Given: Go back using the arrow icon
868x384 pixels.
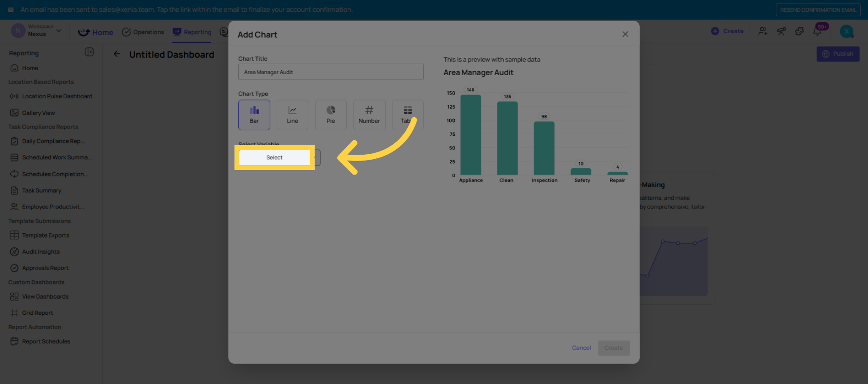Looking at the screenshot, I should [117, 54].
